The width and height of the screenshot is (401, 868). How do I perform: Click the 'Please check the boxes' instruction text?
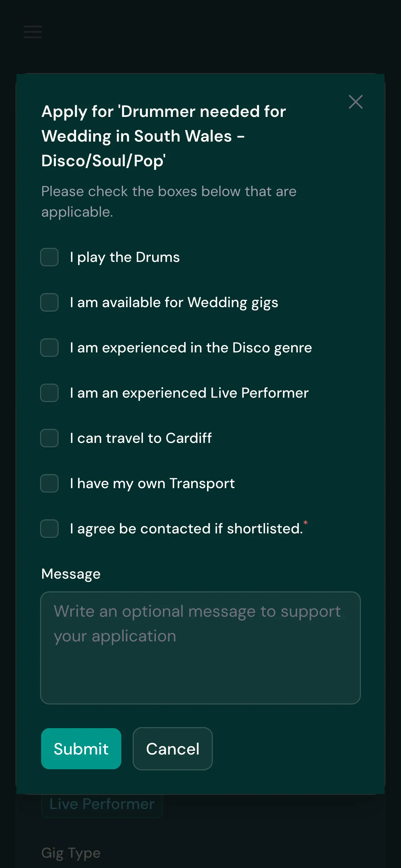click(169, 202)
